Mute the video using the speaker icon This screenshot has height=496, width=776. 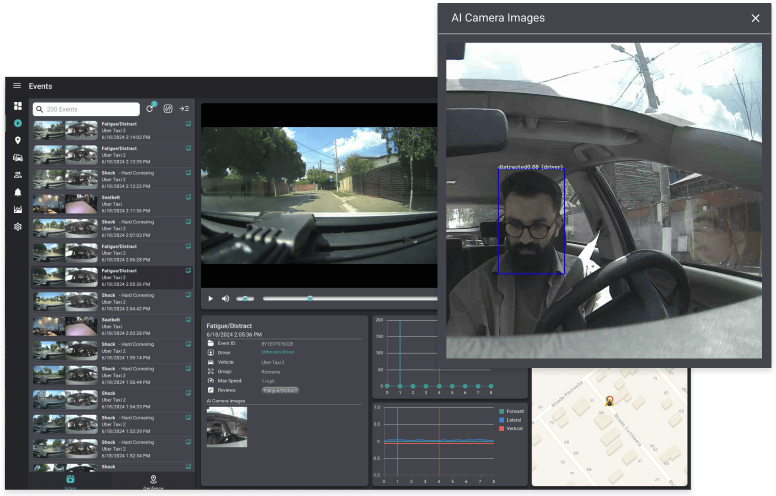(x=225, y=298)
